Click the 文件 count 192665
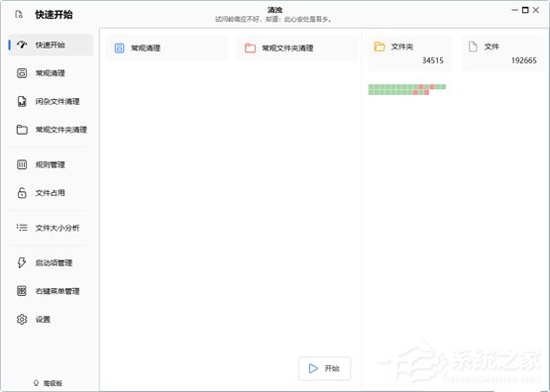Screen dimensions: 550x392 coord(523,60)
